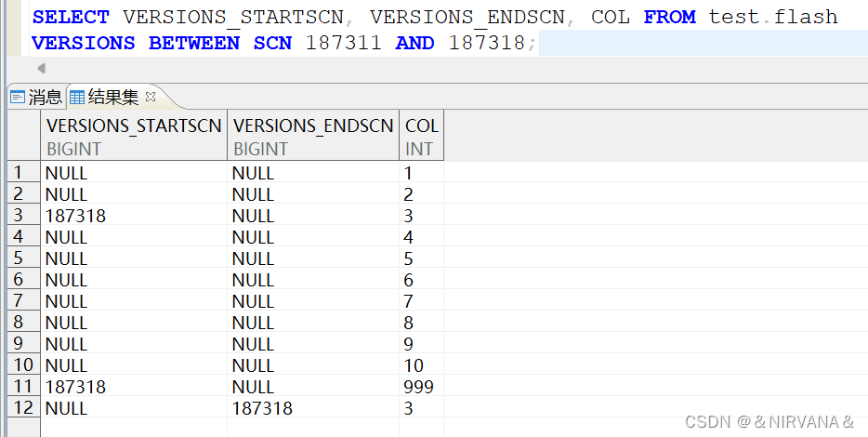
Task: Click the COL value 10
Action: coord(414,365)
